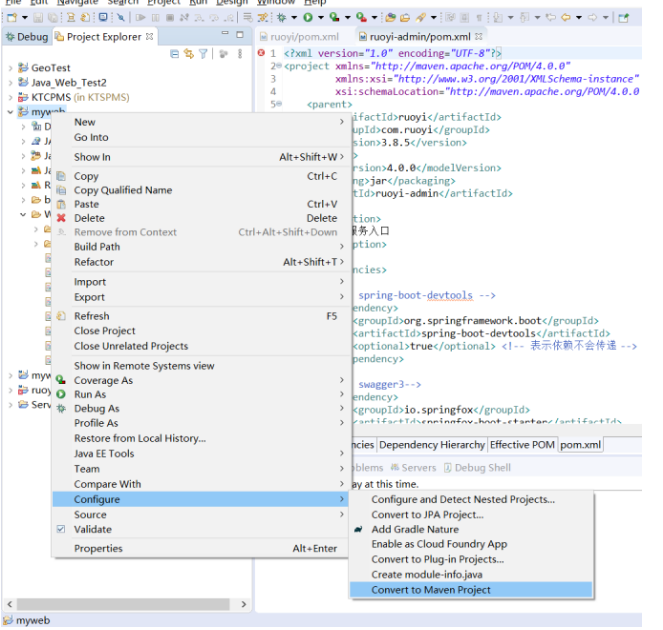Toggle the Validate checkbox
Image resolution: width=663 pixels, height=630 pixels.
pyautogui.click(x=61, y=529)
